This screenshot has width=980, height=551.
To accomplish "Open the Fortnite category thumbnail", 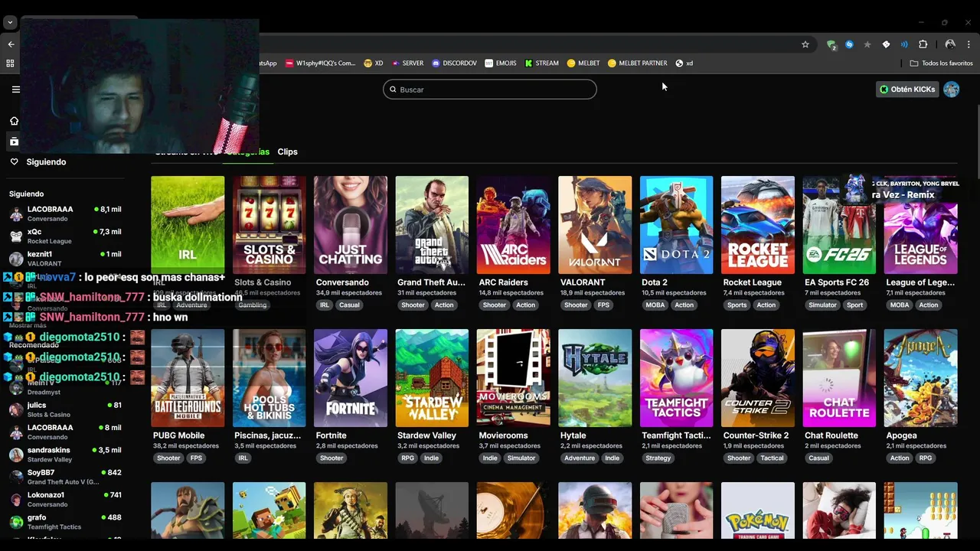I will coord(351,378).
